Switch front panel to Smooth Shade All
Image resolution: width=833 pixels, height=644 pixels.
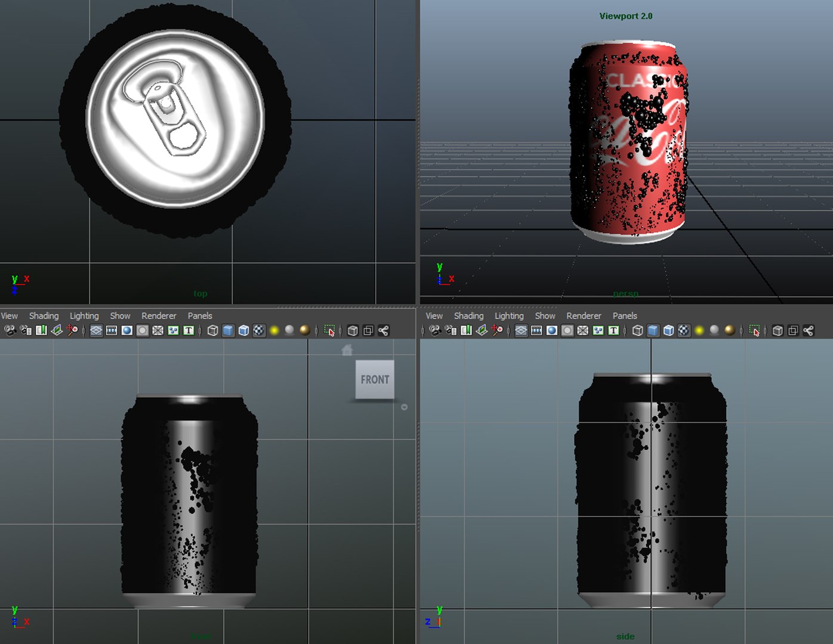(x=228, y=330)
